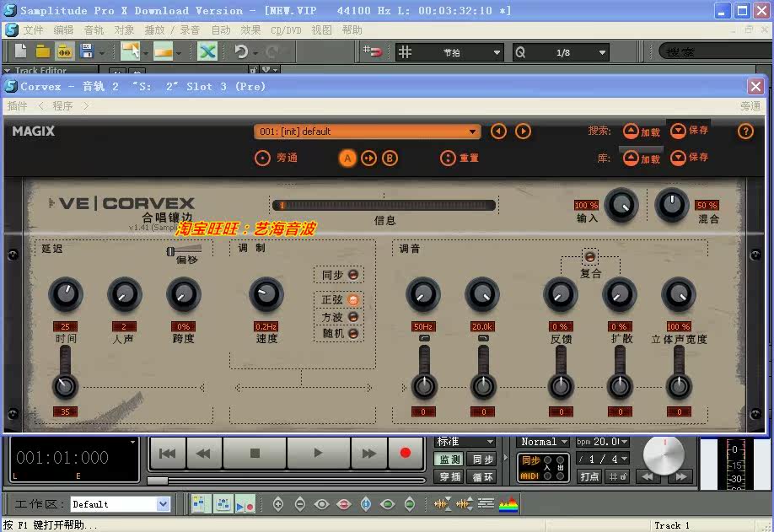
Task: Open the 编辑 menu
Action: pyautogui.click(x=63, y=30)
